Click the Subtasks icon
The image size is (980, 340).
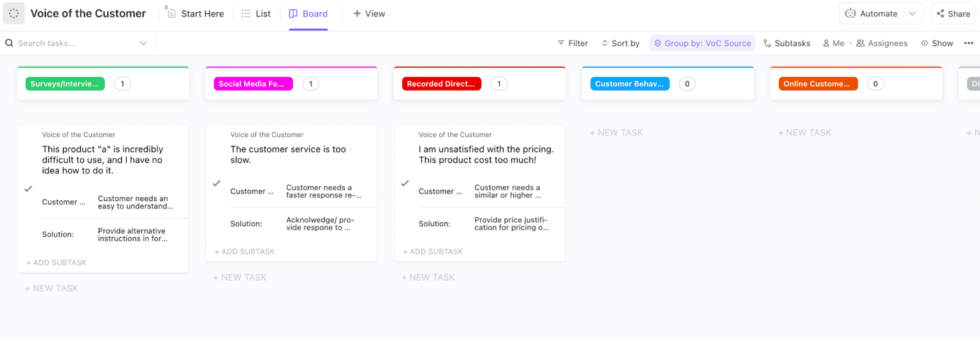click(767, 43)
